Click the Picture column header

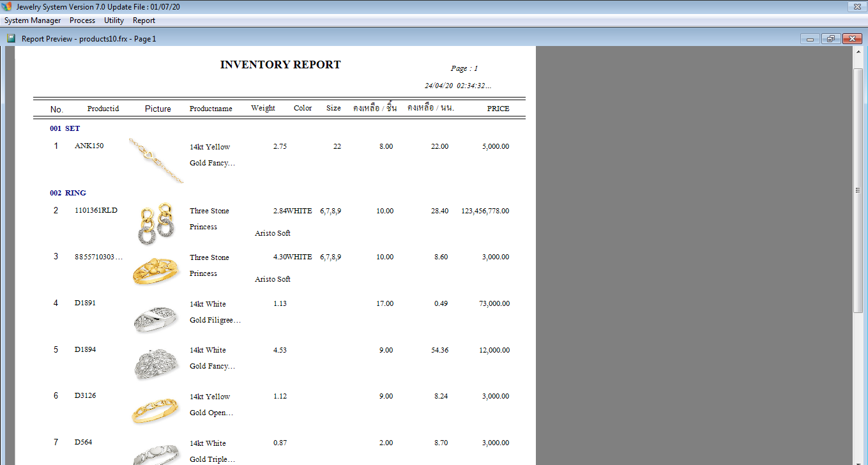click(x=158, y=109)
